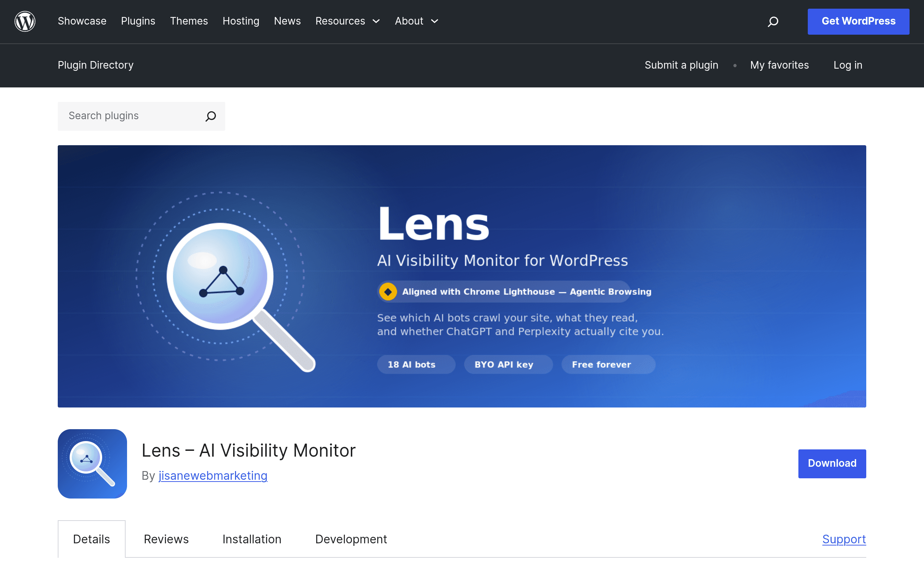The image size is (924, 578).
Task: Click the Log in link
Action: [x=848, y=65]
